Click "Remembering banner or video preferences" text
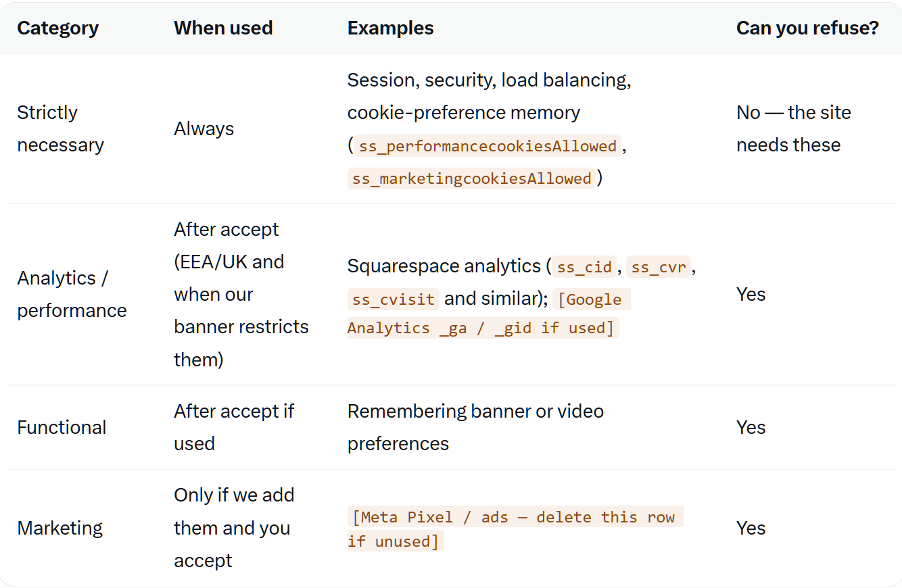 click(475, 427)
